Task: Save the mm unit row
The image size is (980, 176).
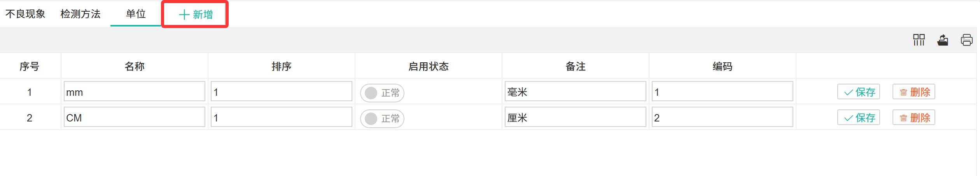Action: pyautogui.click(x=859, y=92)
